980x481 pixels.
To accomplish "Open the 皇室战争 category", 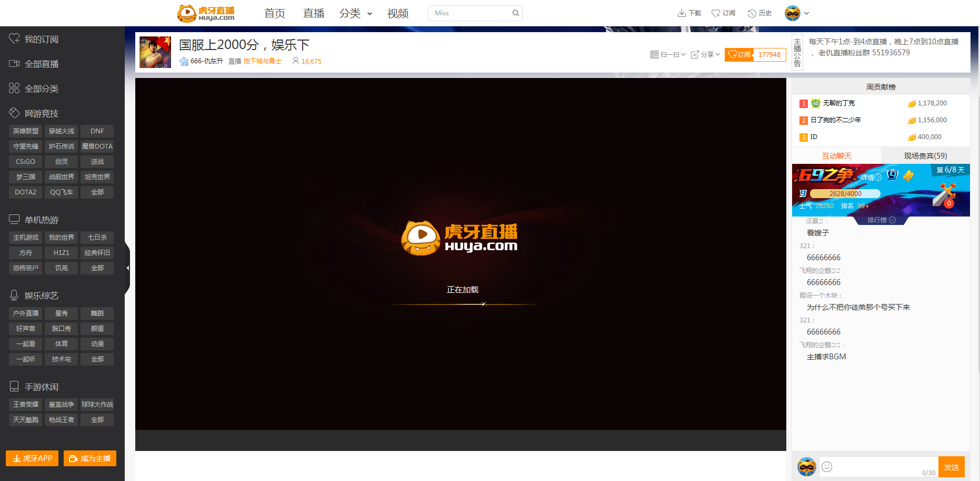I will coord(62,404).
